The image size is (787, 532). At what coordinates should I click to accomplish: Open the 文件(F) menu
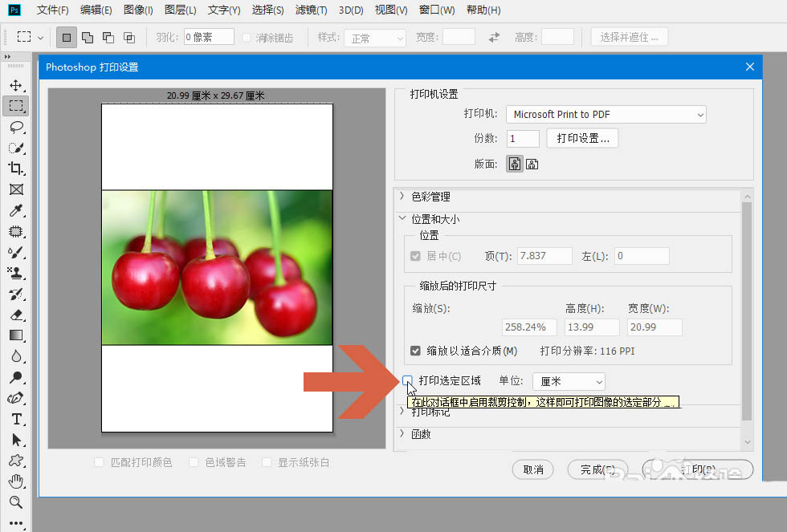pyautogui.click(x=53, y=10)
